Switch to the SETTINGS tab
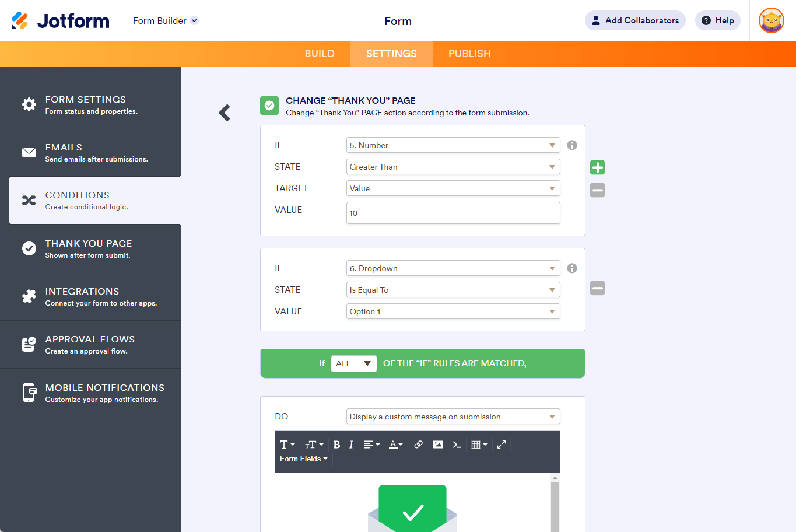 tap(391, 54)
